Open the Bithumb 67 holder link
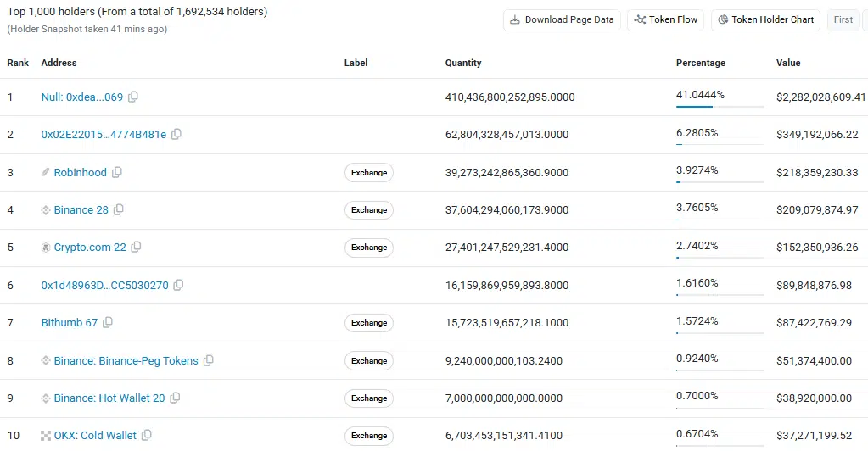Viewport: 868px width, 451px height. click(x=70, y=323)
